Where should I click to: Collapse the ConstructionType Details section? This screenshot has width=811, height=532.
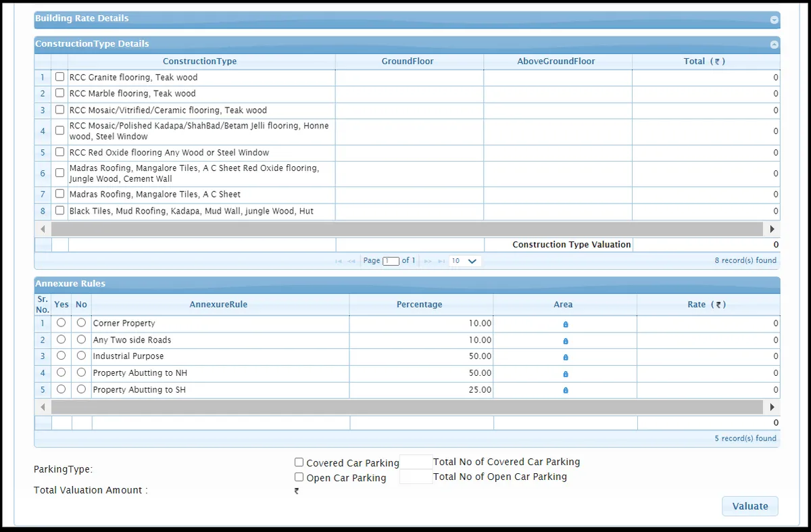(x=774, y=44)
